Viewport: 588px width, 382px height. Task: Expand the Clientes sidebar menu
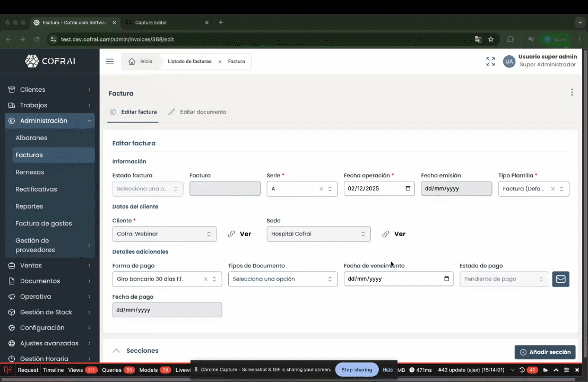tap(50, 90)
